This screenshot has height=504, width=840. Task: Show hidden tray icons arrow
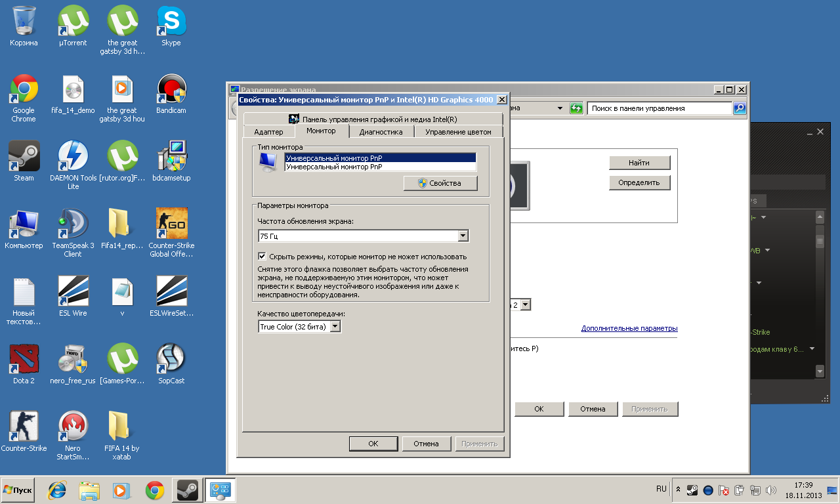pos(679,490)
